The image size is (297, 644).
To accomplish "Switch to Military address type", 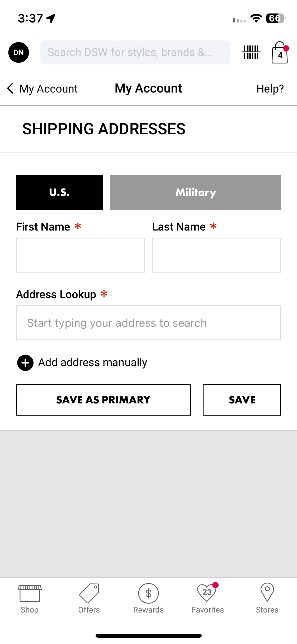I will pyautogui.click(x=196, y=192).
